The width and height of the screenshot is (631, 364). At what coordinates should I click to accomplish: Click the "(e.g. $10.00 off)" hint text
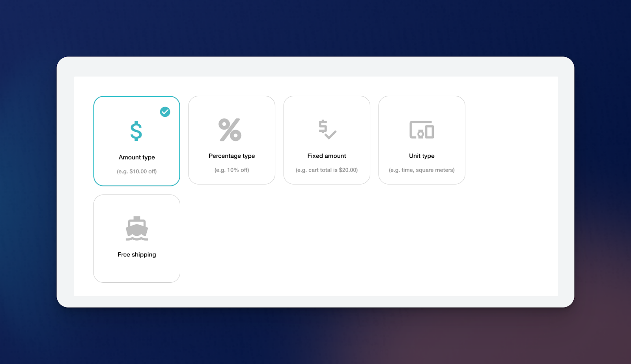(x=137, y=172)
